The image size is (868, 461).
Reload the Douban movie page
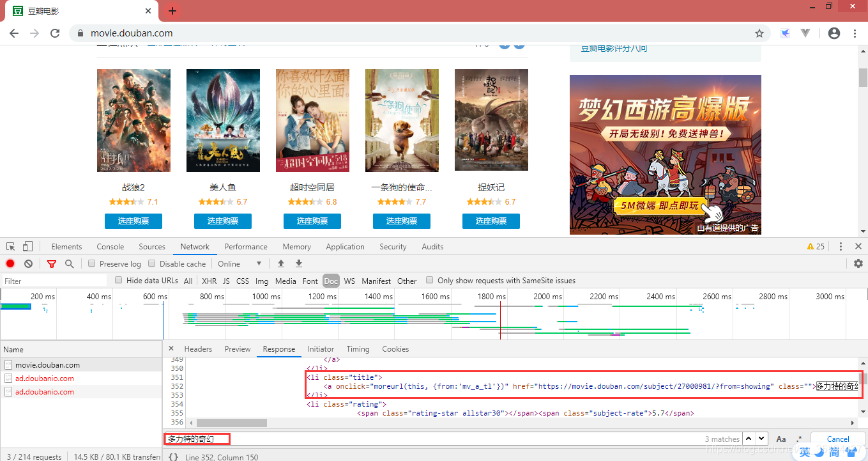click(x=55, y=33)
